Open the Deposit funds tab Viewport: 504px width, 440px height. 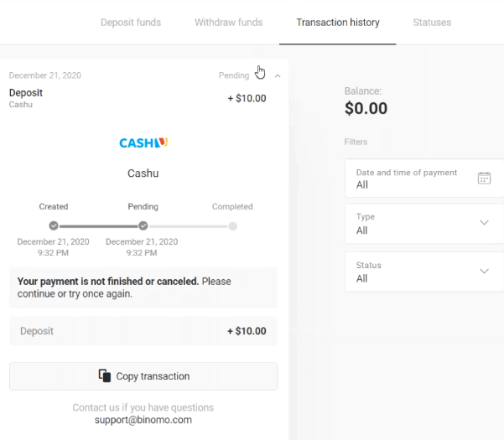click(x=130, y=23)
